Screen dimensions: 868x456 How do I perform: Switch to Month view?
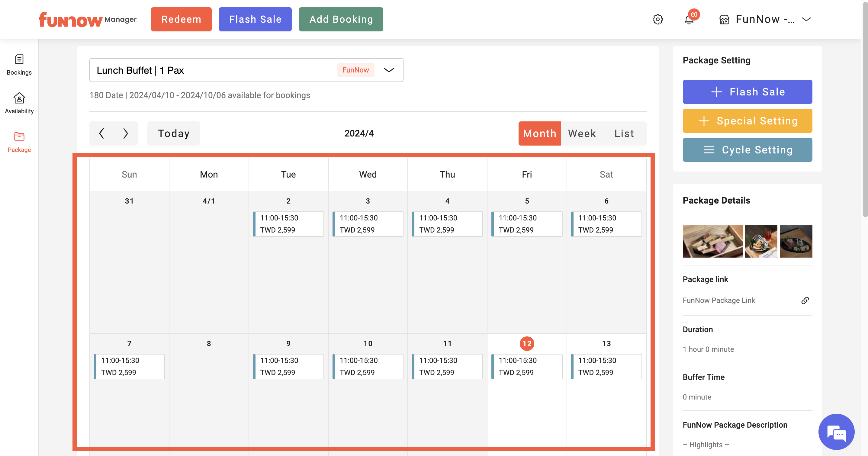click(539, 133)
